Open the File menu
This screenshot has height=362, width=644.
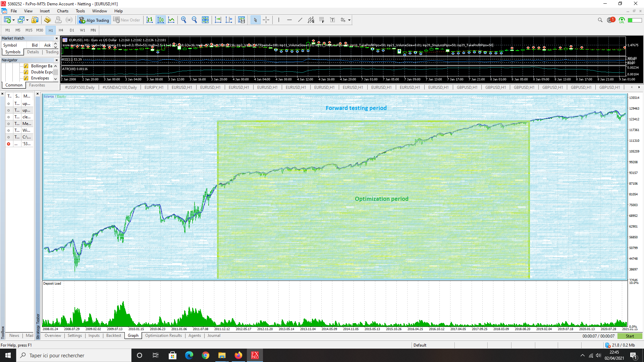click(x=14, y=11)
